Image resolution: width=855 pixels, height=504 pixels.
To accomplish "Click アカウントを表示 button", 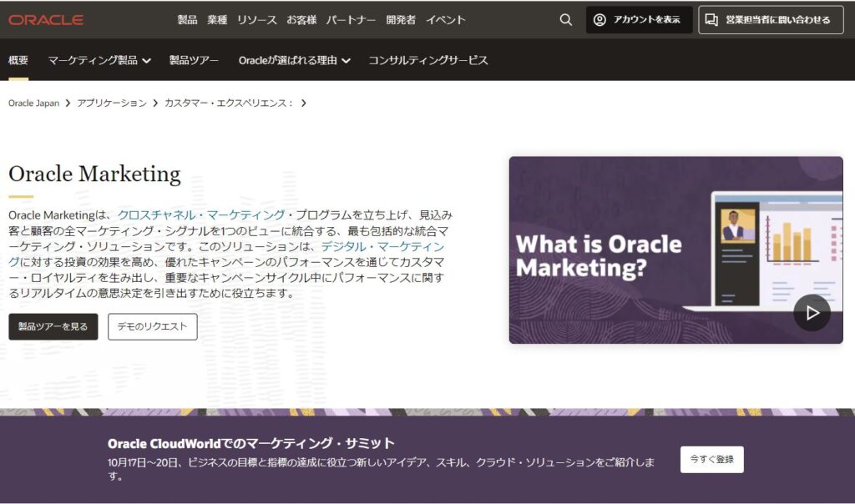I will (x=639, y=20).
